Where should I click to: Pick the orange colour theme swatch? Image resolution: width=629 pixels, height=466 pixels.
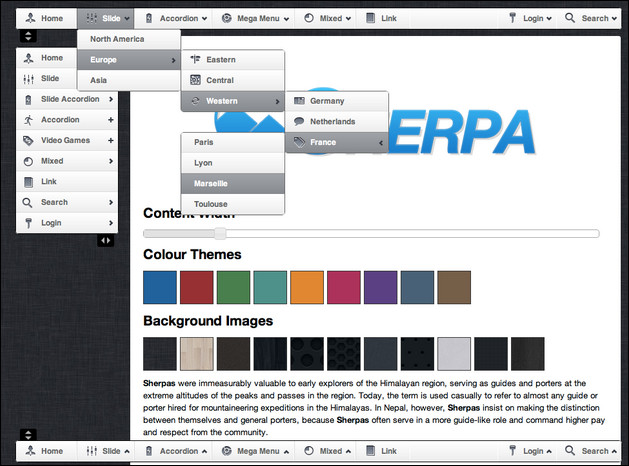click(307, 287)
